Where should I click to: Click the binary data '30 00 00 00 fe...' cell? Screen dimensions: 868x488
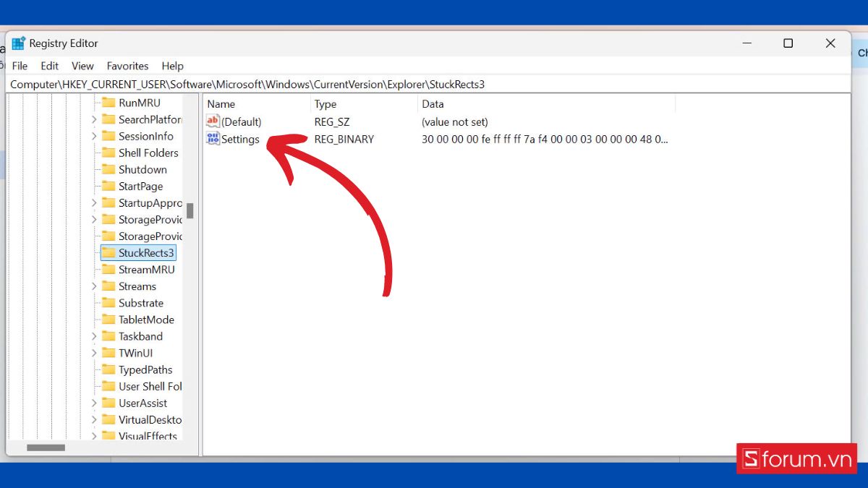pos(545,139)
